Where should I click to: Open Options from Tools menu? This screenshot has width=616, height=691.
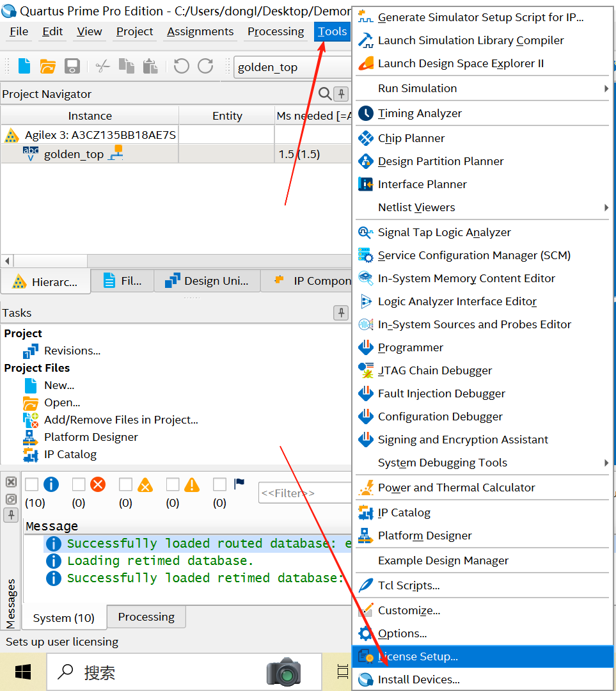pyautogui.click(x=482, y=633)
